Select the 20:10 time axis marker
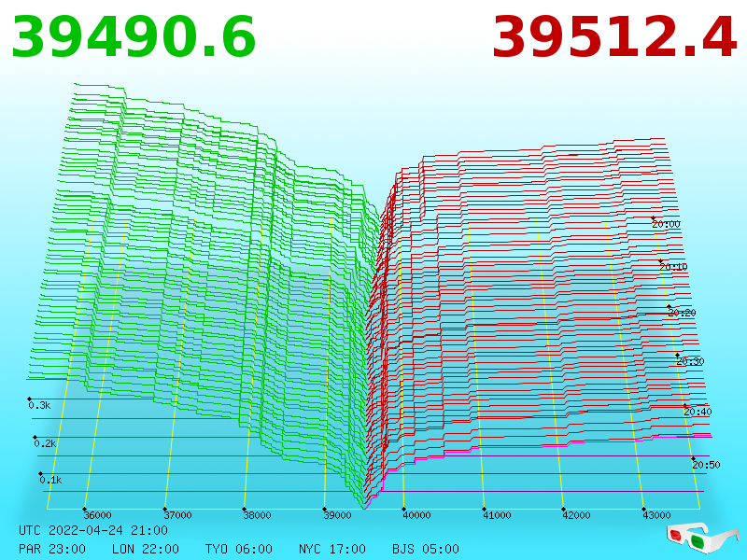 click(x=673, y=267)
